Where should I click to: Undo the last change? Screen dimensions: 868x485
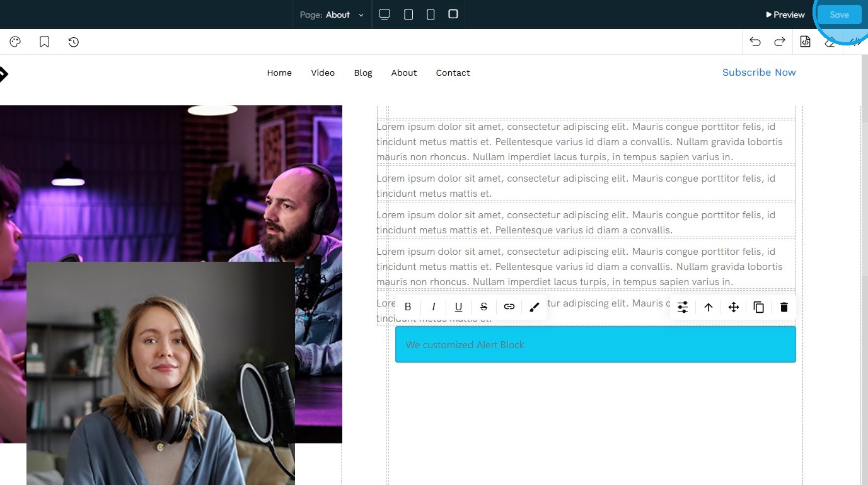pos(755,42)
